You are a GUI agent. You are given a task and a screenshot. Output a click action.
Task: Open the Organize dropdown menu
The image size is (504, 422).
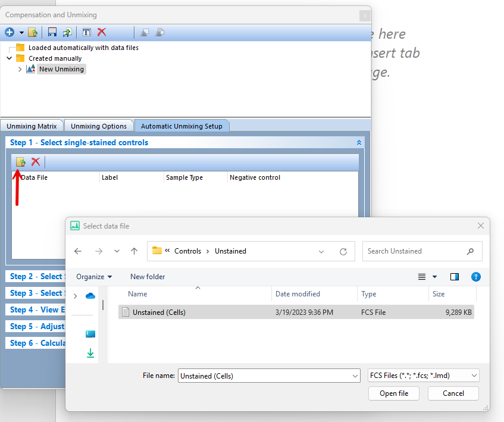[x=94, y=277]
